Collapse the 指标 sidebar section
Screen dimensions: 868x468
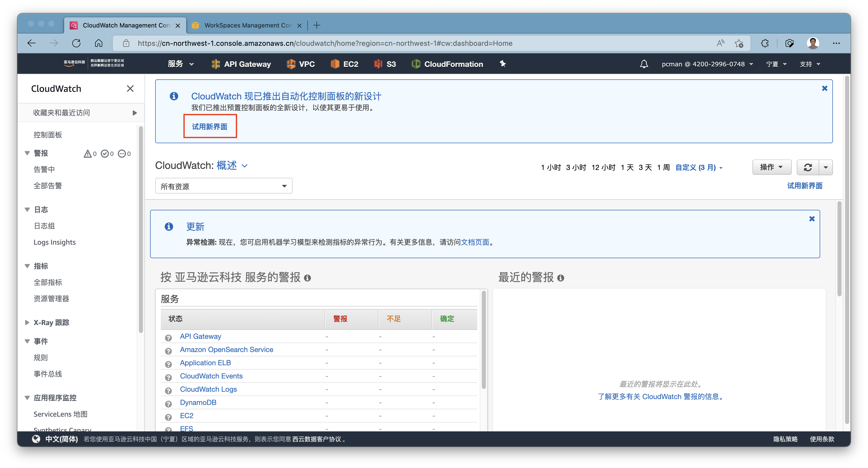coord(27,266)
